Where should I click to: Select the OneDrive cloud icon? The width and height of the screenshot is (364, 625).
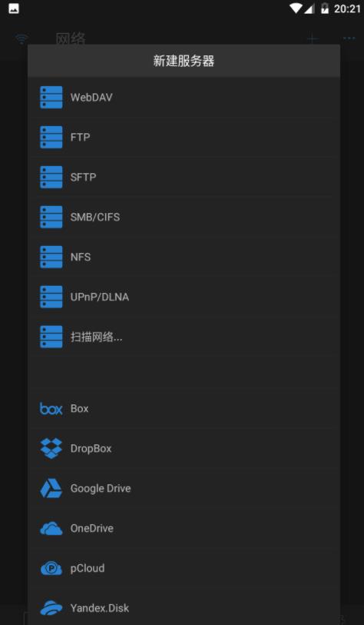tap(51, 529)
